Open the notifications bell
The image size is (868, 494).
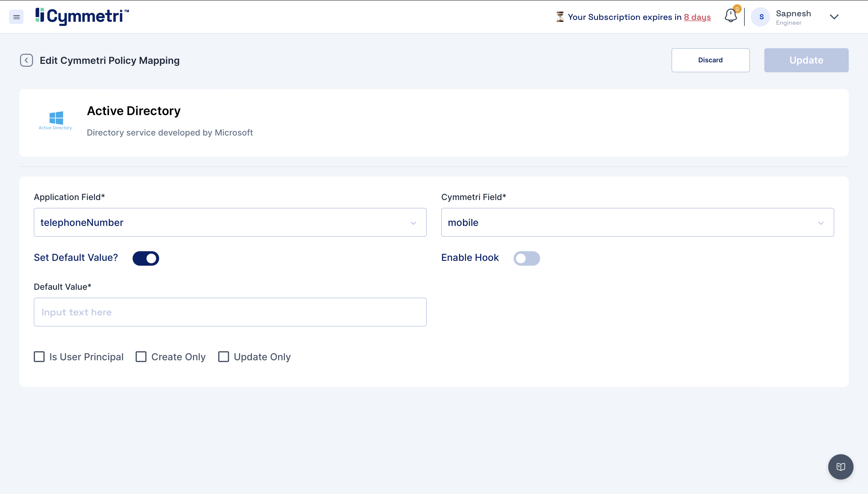(x=731, y=16)
